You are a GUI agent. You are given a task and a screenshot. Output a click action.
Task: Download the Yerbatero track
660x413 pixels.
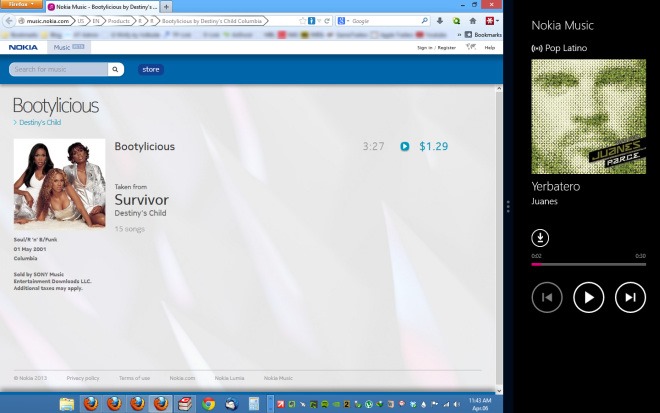540,238
